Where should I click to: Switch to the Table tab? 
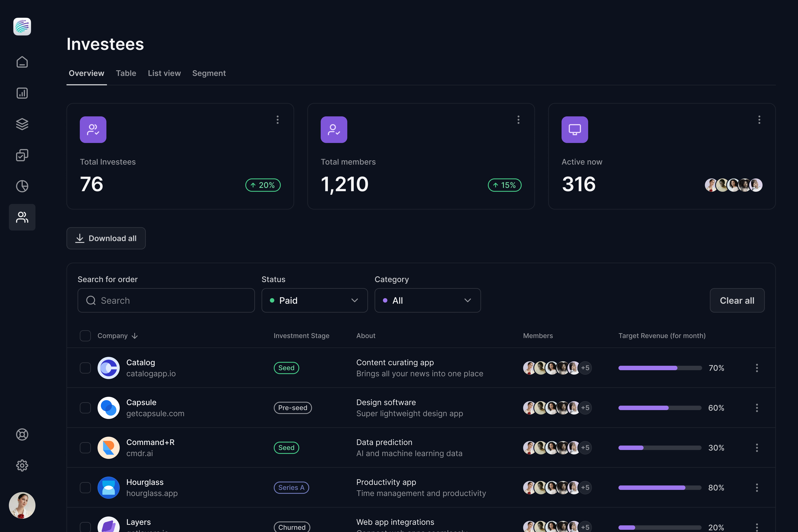coord(126,73)
